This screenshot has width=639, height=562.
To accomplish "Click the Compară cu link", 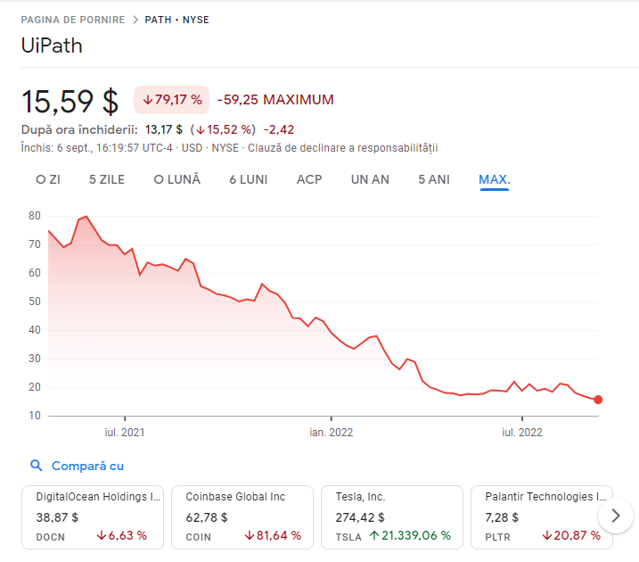I will click(88, 466).
